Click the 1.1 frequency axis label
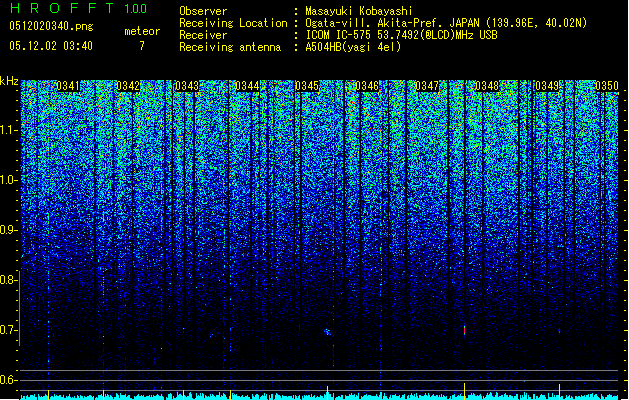The image size is (629, 400). (9, 130)
